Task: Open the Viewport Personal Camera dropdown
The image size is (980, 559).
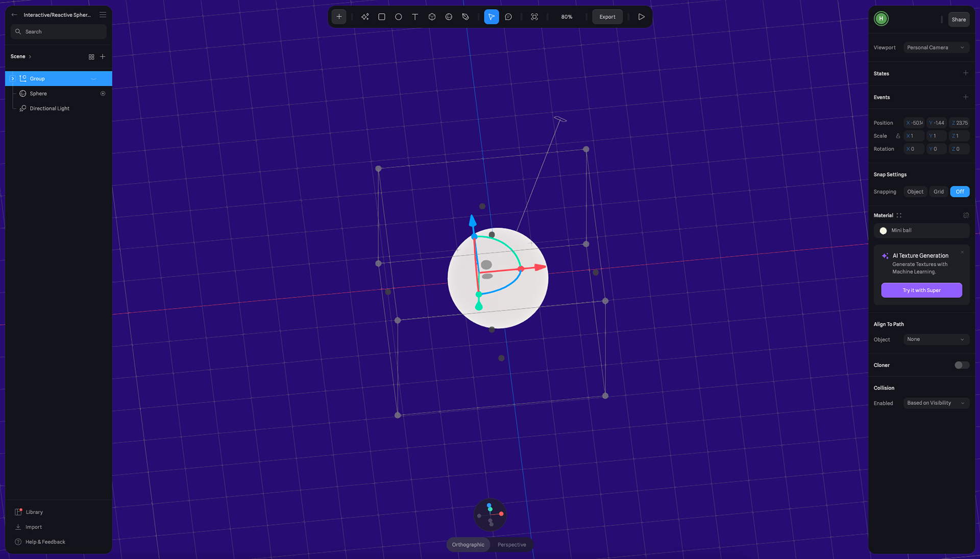Action: [x=936, y=47]
